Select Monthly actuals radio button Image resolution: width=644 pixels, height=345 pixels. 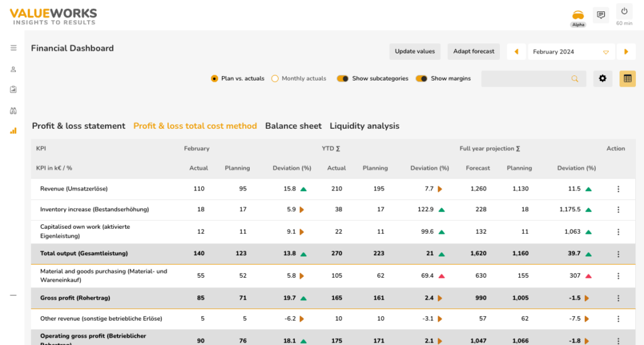(x=275, y=79)
